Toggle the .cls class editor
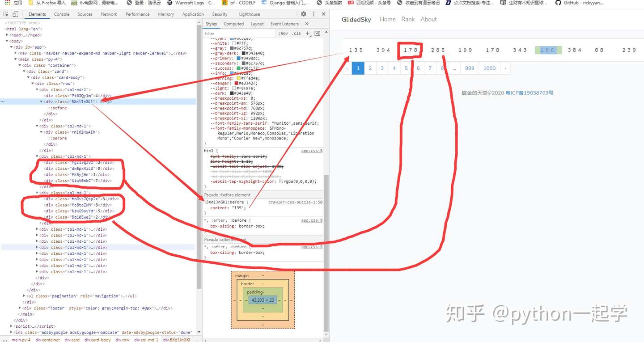Viewport: 644px width, 342px height. (296, 34)
